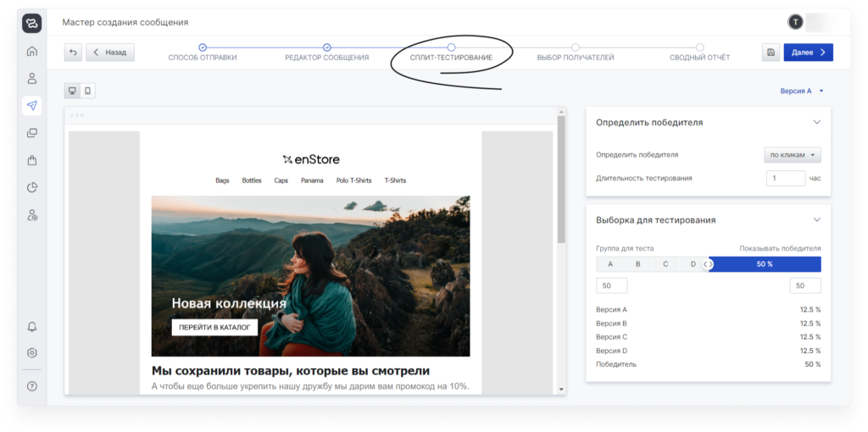
Task: Select test group segment B
Action: [x=637, y=264]
